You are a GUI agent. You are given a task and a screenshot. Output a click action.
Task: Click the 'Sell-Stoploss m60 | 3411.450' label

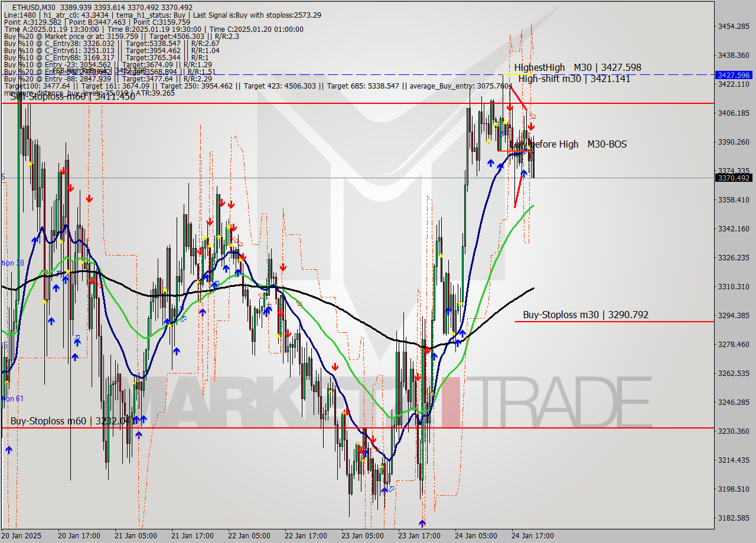click(x=73, y=96)
